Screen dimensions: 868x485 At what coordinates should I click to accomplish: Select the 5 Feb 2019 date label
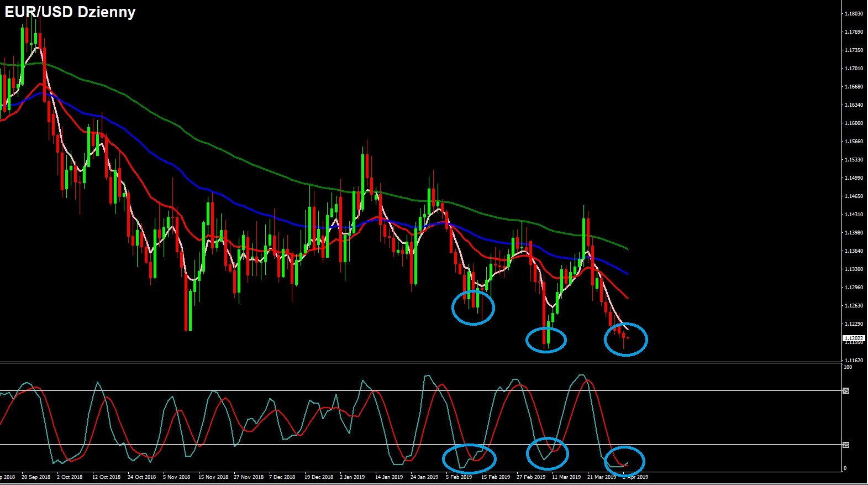459,477
